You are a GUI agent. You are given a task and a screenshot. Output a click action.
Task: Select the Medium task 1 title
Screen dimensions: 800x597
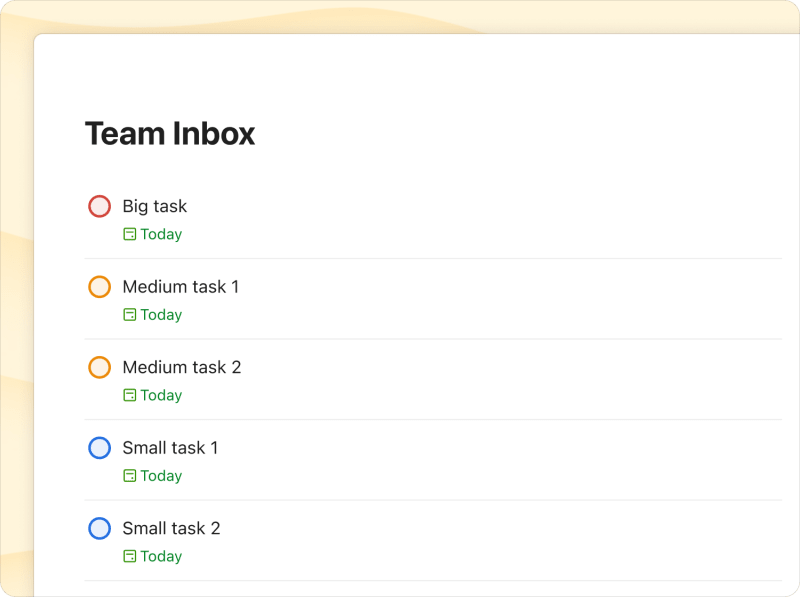point(181,287)
